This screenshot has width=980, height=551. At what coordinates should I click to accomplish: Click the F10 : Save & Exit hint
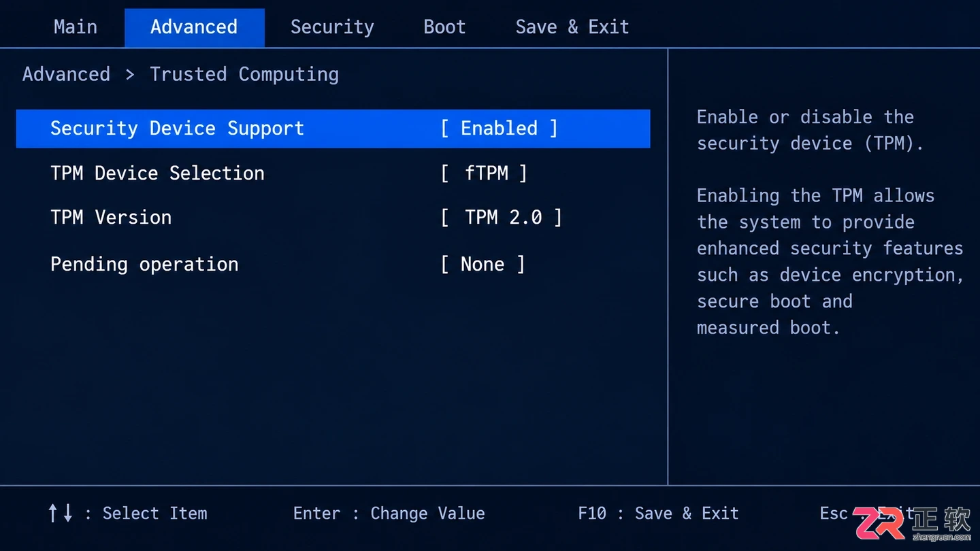(658, 514)
